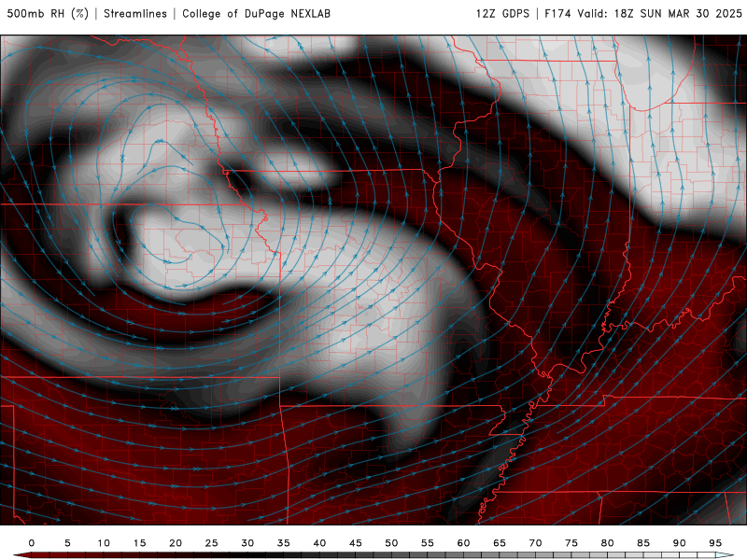Image resolution: width=747 pixels, height=560 pixels.
Task: Click the 'Streamlines' label in the header
Action: click(135, 13)
